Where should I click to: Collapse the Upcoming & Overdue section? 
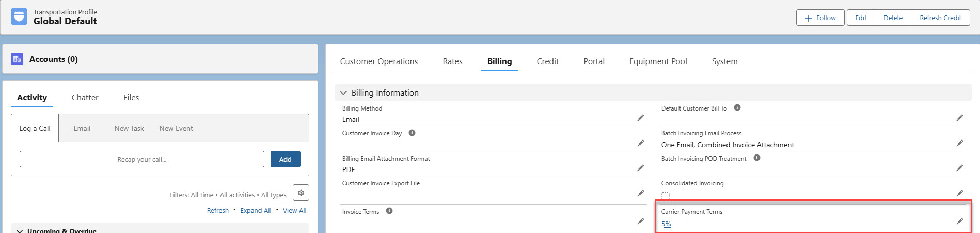click(x=20, y=231)
